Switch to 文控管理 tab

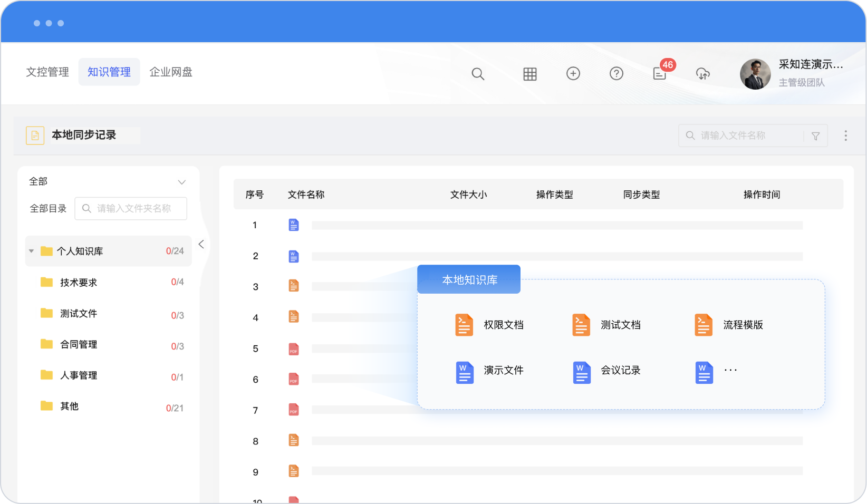pyautogui.click(x=47, y=72)
